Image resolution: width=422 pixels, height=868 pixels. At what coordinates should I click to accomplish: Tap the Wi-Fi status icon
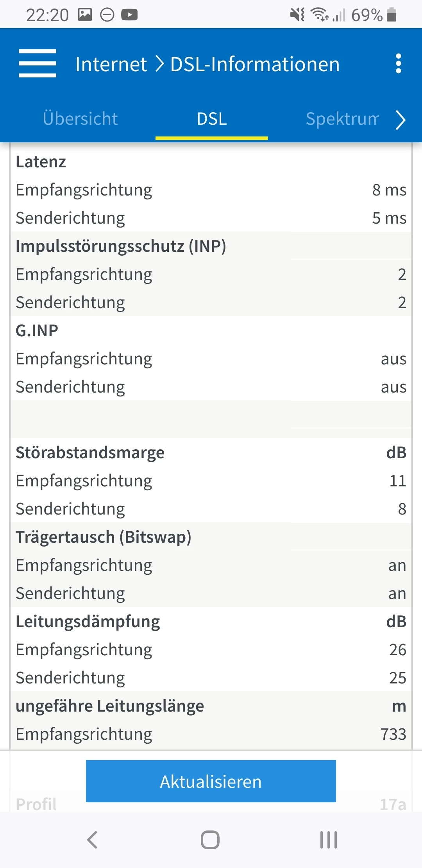tap(319, 15)
